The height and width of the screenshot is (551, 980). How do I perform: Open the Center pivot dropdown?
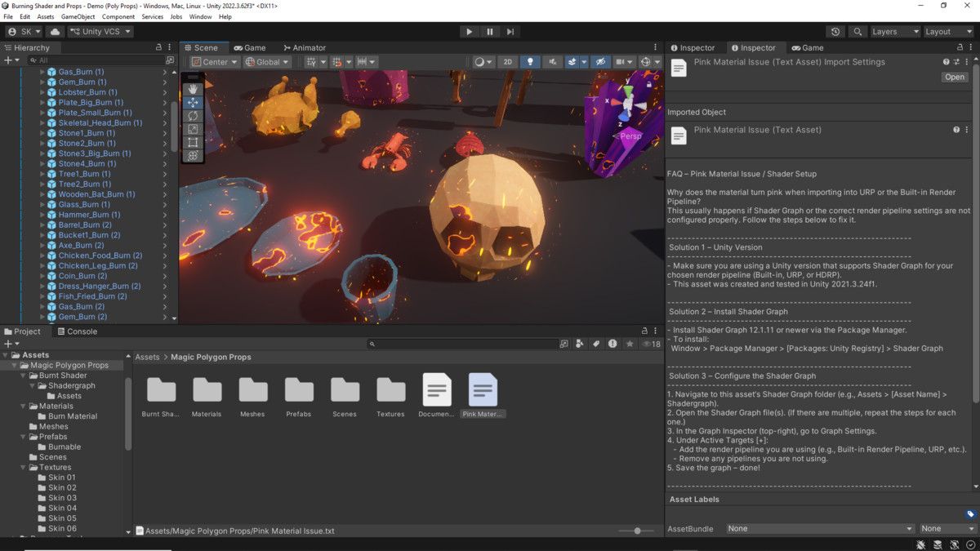point(215,62)
